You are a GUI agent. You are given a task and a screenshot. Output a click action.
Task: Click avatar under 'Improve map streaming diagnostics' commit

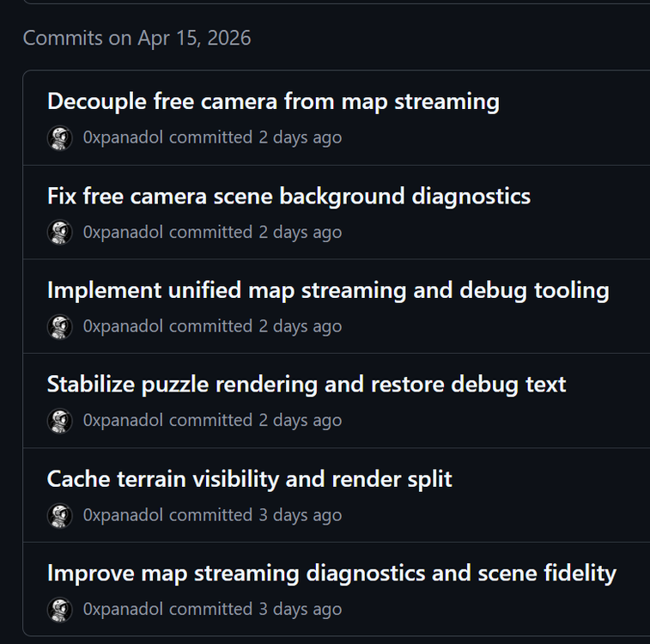tap(59, 609)
